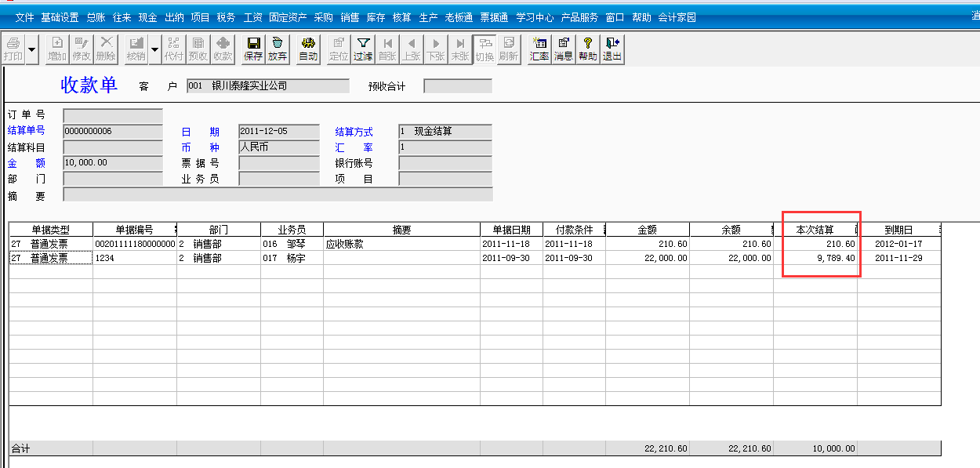This screenshot has width=980, height=468.
Task: Open the 消息 (Messages) icon
Action: (x=563, y=49)
